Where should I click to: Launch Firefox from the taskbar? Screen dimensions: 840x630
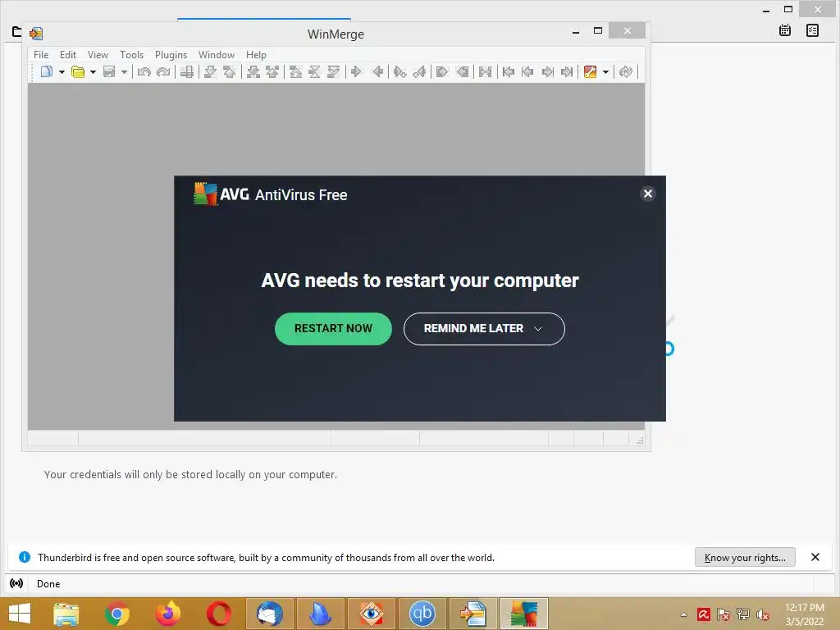(167, 614)
